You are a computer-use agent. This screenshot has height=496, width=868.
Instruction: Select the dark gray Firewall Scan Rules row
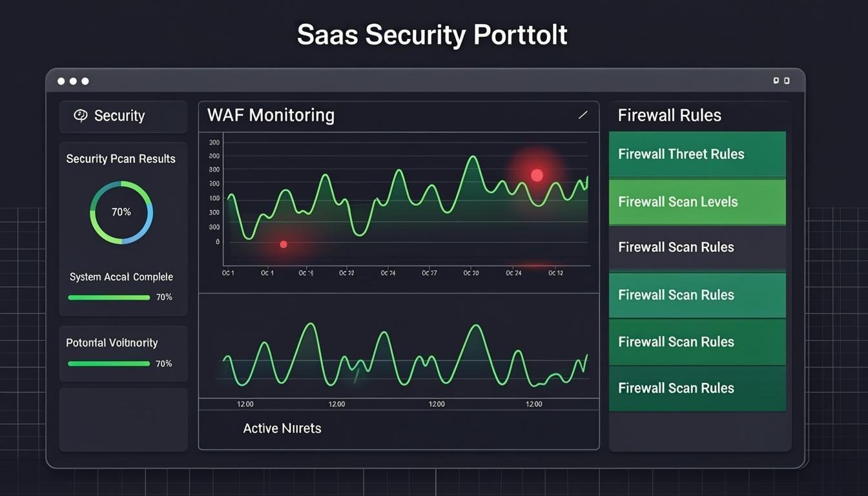pos(697,247)
